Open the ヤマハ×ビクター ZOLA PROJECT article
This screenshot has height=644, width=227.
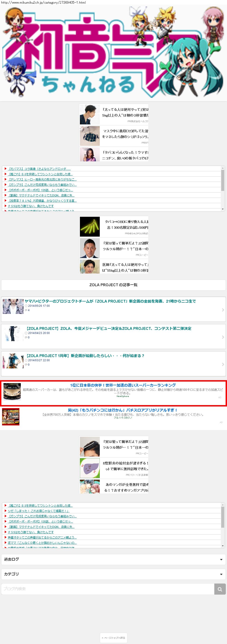click(x=110, y=301)
